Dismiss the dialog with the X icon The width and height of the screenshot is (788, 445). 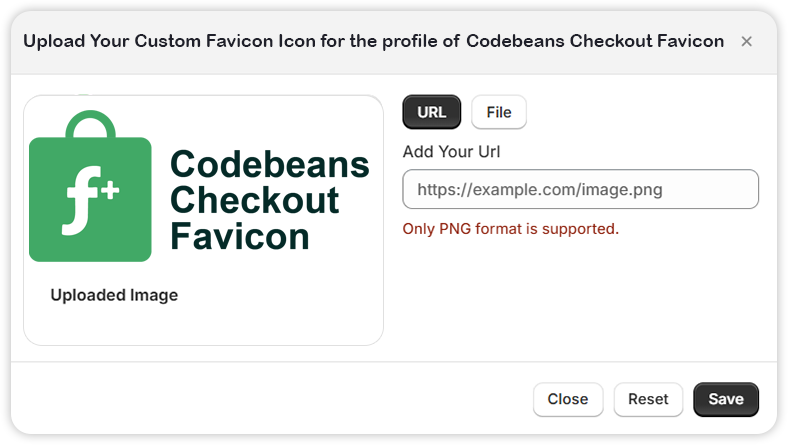[x=746, y=41]
